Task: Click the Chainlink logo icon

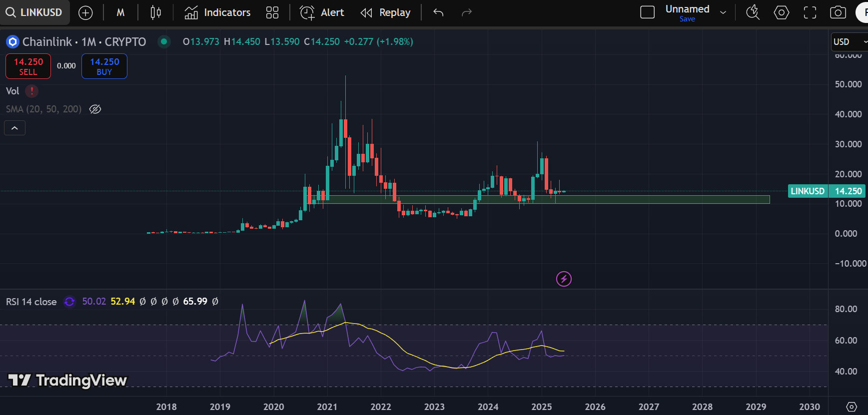Action: [12, 42]
